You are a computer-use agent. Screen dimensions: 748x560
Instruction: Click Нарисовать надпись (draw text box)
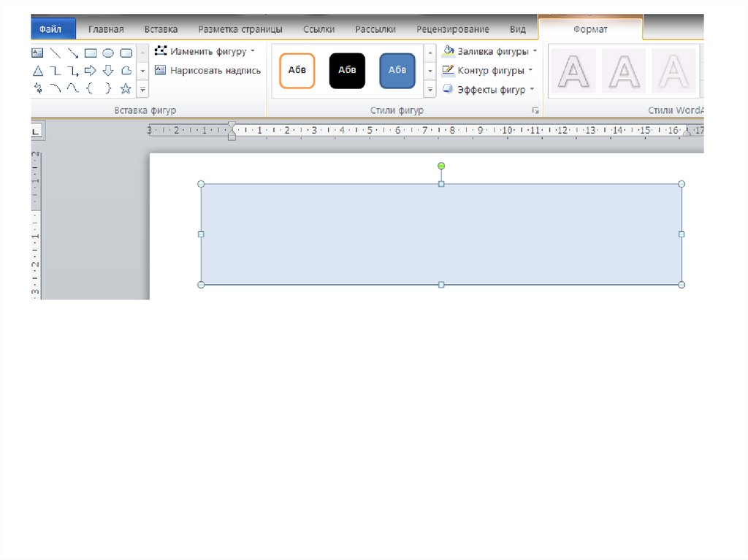tap(208, 71)
